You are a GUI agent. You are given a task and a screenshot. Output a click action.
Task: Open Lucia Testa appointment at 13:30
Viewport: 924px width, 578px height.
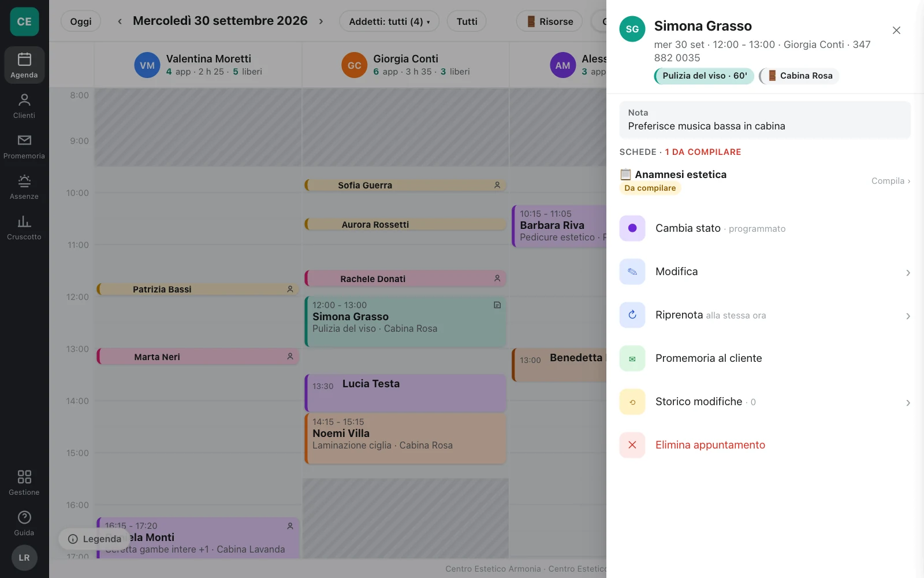pos(405,393)
